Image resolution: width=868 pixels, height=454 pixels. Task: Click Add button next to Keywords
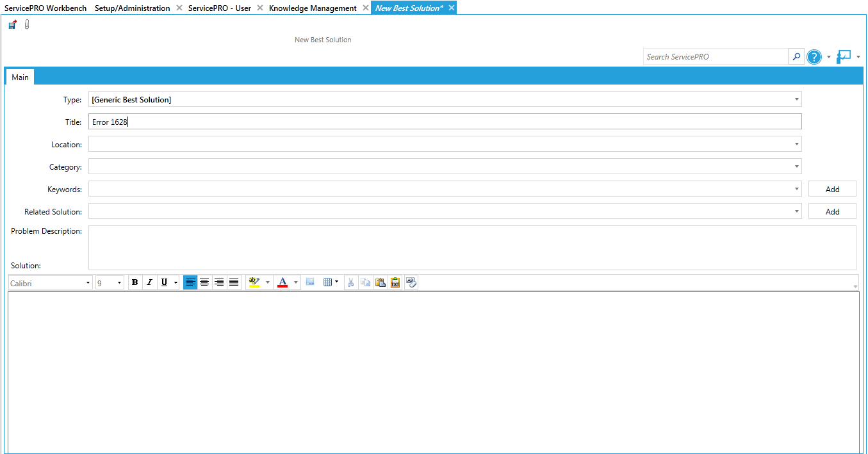pyautogui.click(x=832, y=189)
